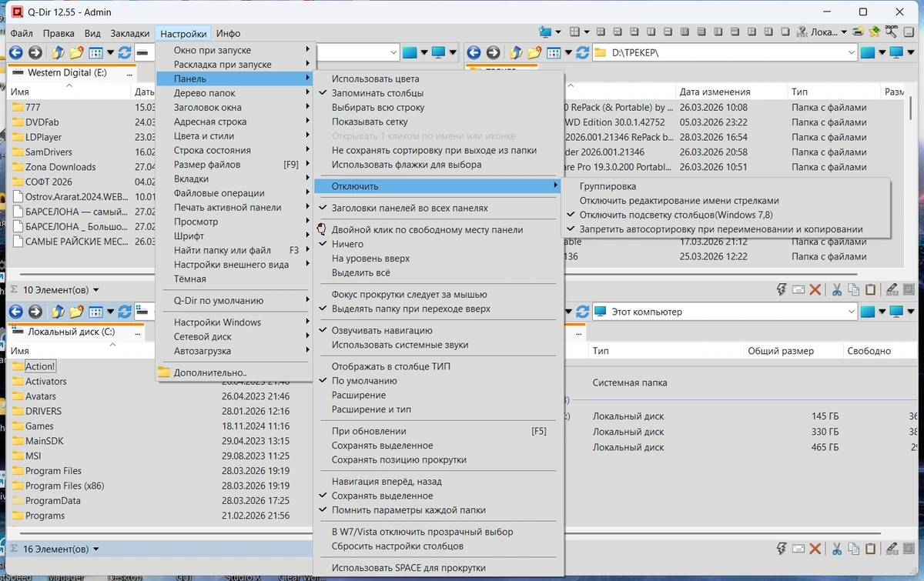Choose the Дополнительно... menu entry
Viewport: 924px width, 581px height.
pyautogui.click(x=236, y=372)
